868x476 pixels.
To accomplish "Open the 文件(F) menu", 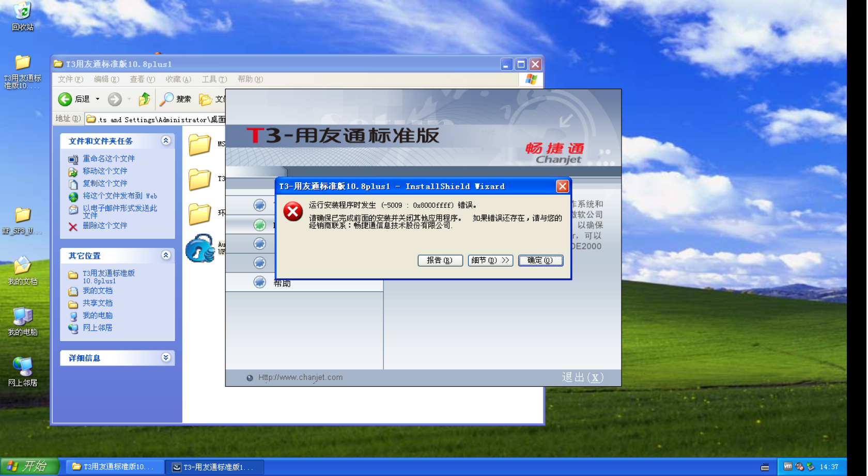I will coord(70,79).
